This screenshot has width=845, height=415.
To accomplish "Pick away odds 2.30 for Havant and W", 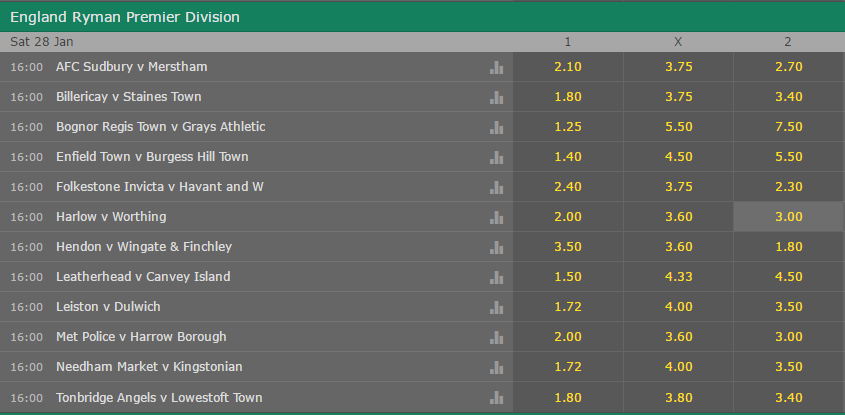I will pyautogui.click(x=789, y=186).
